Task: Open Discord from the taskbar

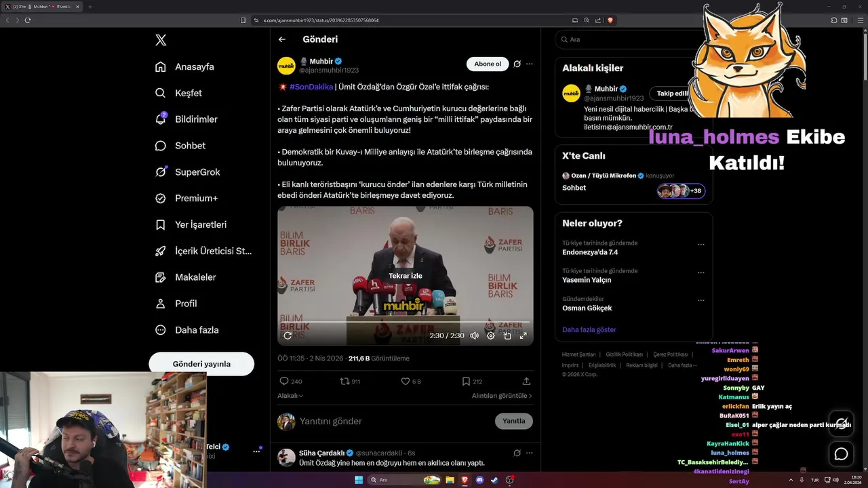Action: point(479,480)
